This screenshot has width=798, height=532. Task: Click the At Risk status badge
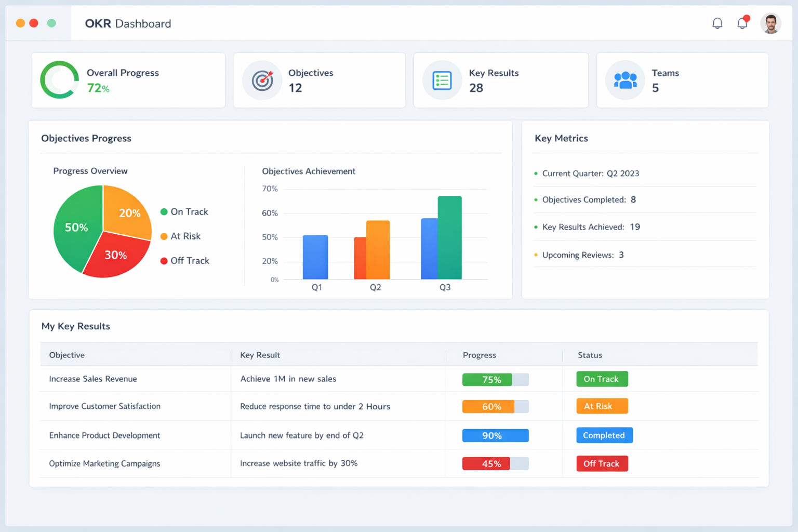(x=602, y=406)
